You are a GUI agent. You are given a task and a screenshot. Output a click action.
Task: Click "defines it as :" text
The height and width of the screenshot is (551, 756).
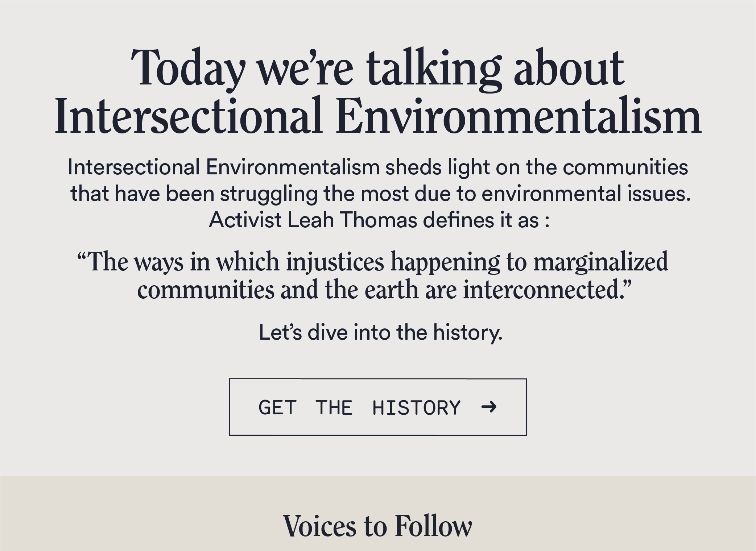click(x=486, y=220)
